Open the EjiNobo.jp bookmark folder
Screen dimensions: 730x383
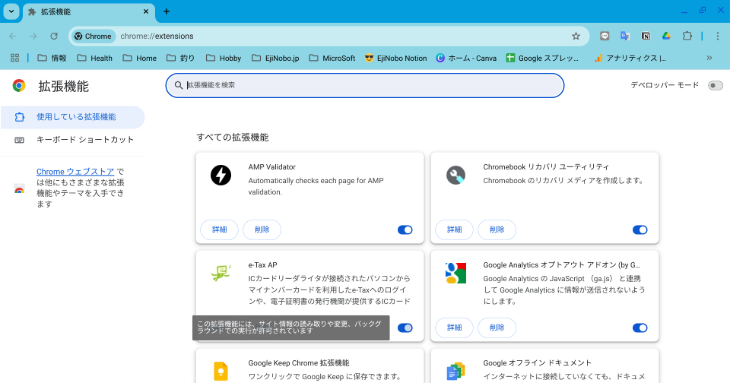276,58
